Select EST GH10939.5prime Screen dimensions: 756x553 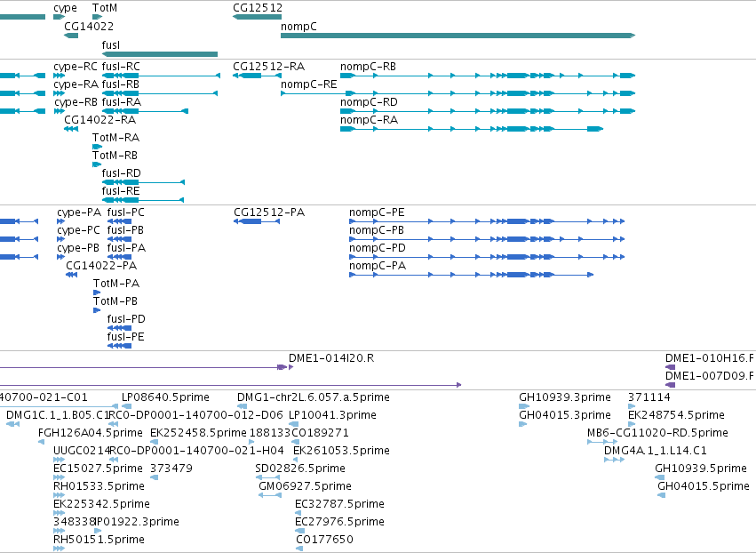point(659,477)
